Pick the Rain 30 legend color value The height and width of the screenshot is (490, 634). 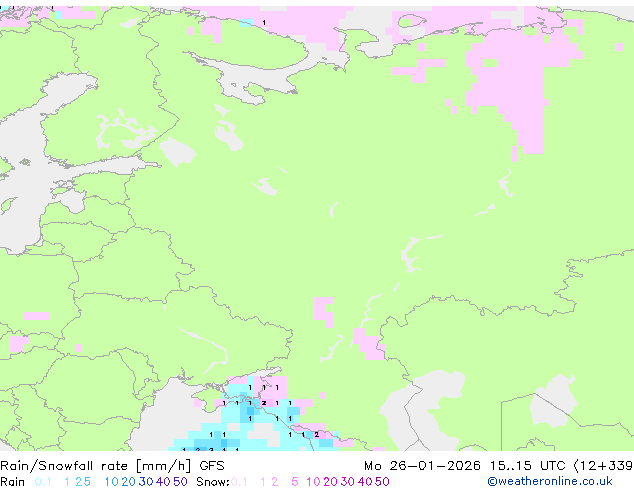click(146, 482)
